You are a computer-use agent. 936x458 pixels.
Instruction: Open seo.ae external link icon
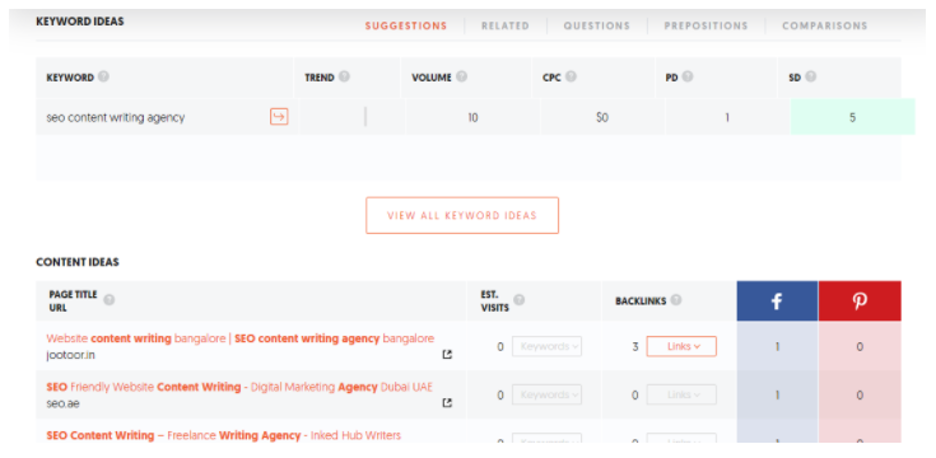[x=447, y=403]
